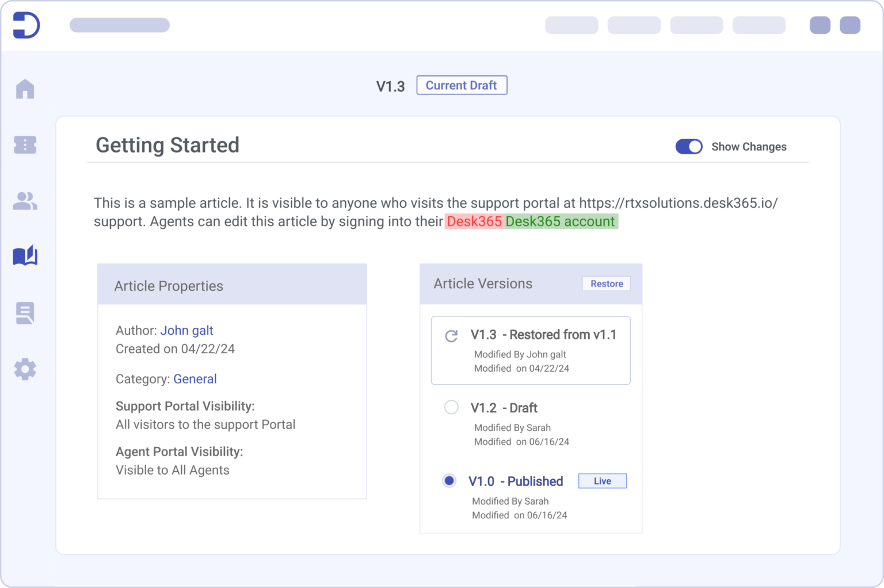Image resolution: width=884 pixels, height=588 pixels.
Task: Click the Getting Started article title
Action: pyautogui.click(x=167, y=145)
